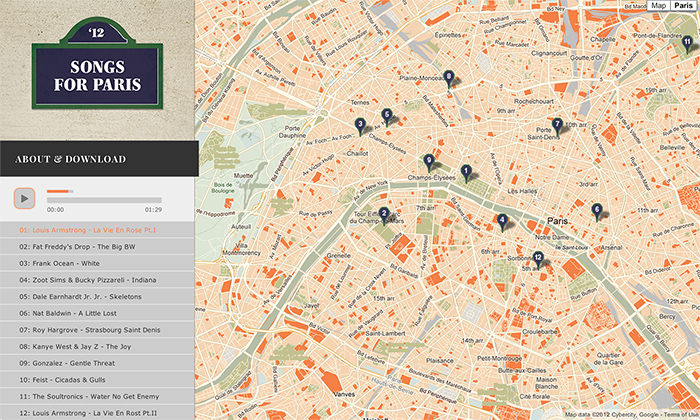
Task: Play the current track
Action: (25, 199)
